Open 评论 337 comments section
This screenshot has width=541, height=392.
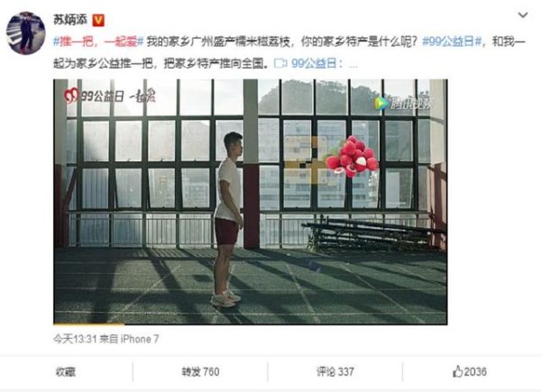pos(335,372)
